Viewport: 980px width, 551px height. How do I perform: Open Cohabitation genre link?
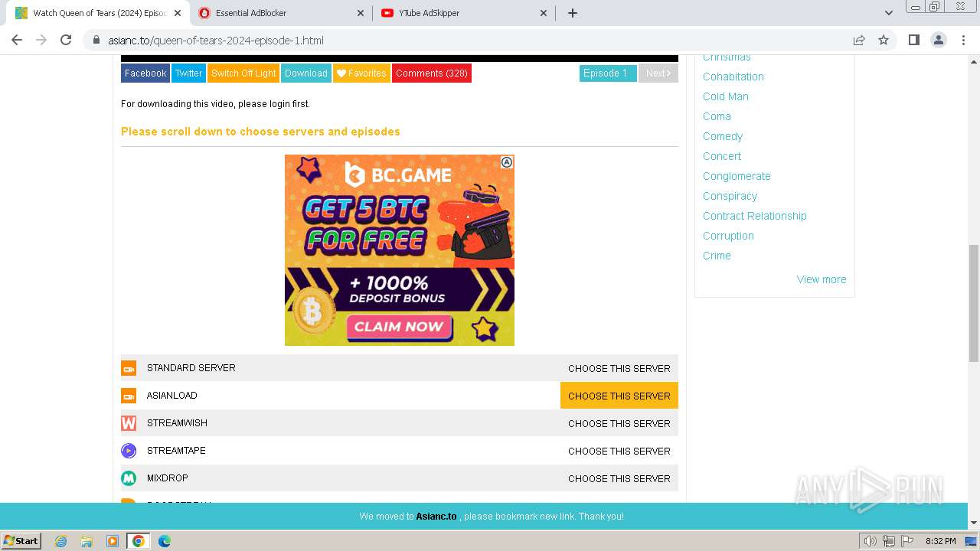tap(733, 77)
